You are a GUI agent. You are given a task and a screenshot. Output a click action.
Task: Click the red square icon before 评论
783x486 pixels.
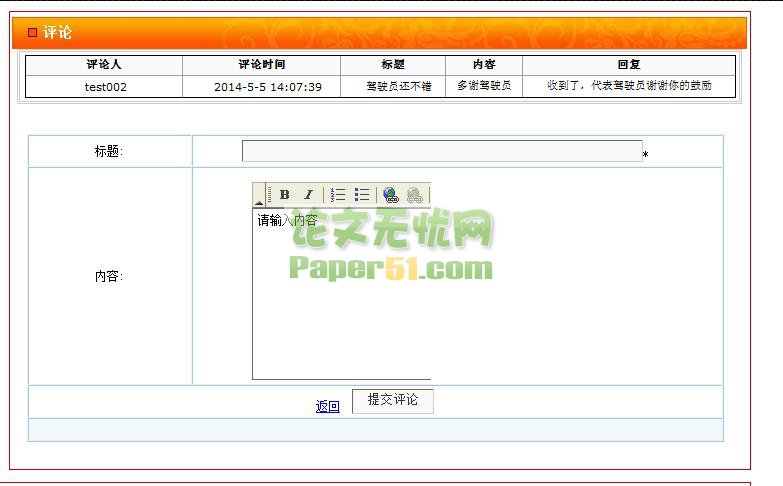32,32
